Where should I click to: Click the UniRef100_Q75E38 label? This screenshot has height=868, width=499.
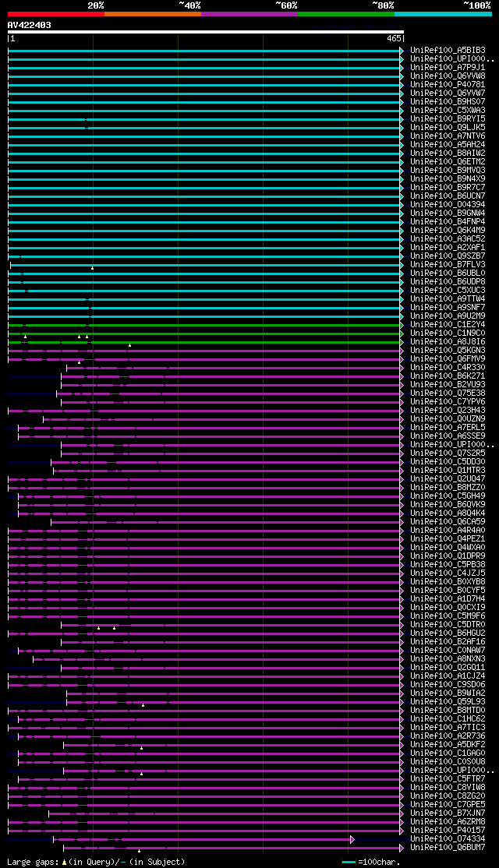click(x=448, y=393)
